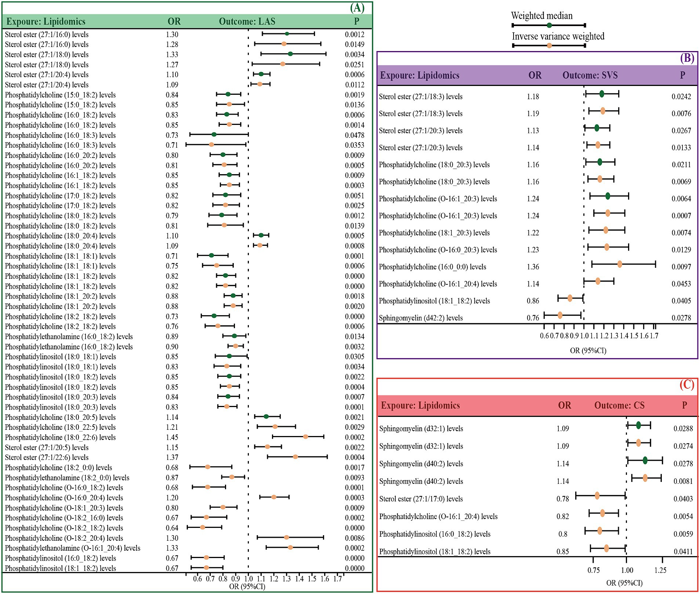Viewport: 700px width, 594px height.
Task: Click the panel (B) label
Action: [687, 58]
